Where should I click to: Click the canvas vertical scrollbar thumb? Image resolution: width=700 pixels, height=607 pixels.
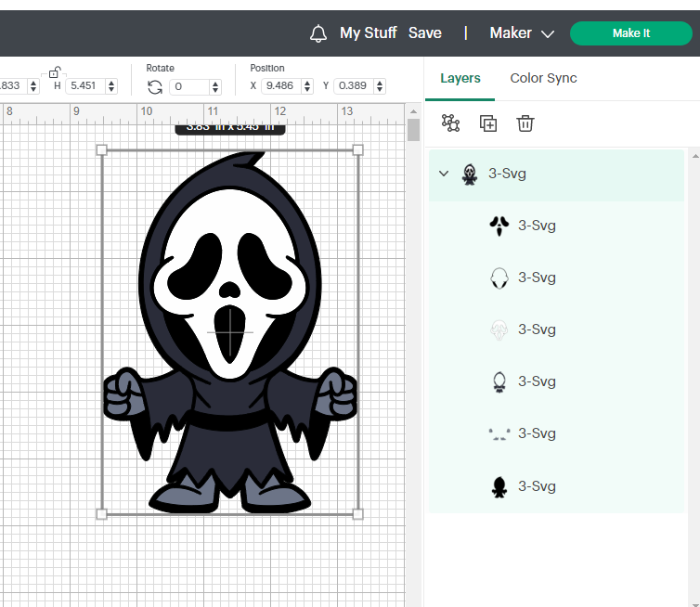click(413, 130)
